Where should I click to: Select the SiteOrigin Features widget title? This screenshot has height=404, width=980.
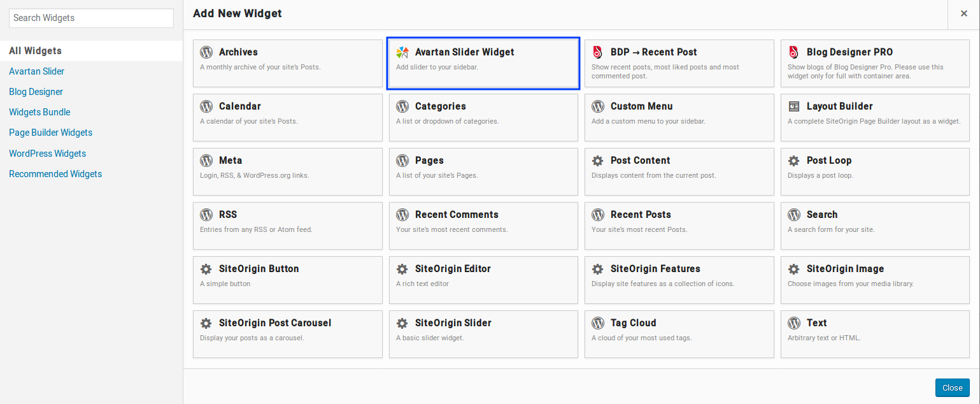click(655, 269)
